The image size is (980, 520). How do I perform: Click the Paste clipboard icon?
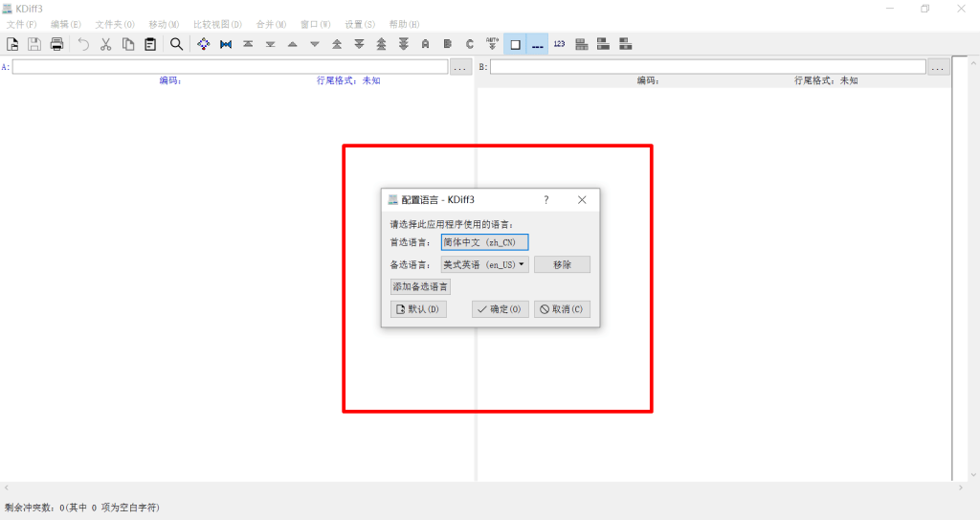click(150, 44)
